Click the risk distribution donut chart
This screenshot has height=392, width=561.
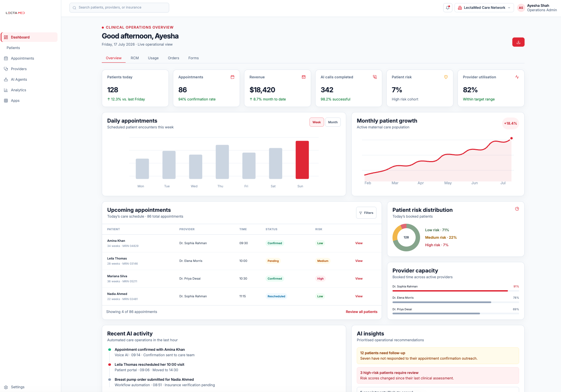[406, 237]
